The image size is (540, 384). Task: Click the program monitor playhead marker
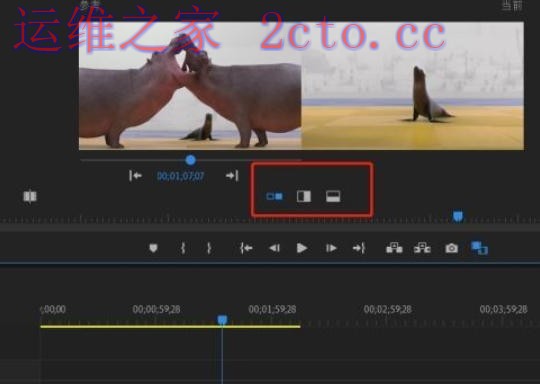[x=458, y=216]
